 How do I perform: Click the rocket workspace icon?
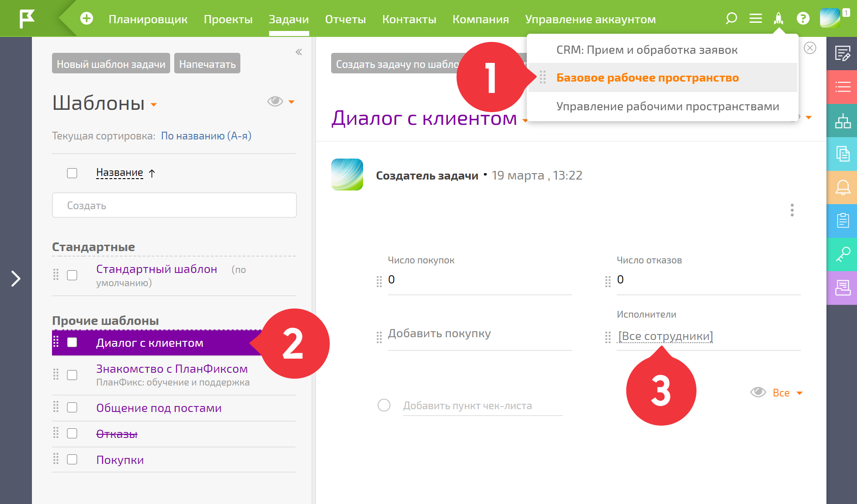tap(779, 18)
